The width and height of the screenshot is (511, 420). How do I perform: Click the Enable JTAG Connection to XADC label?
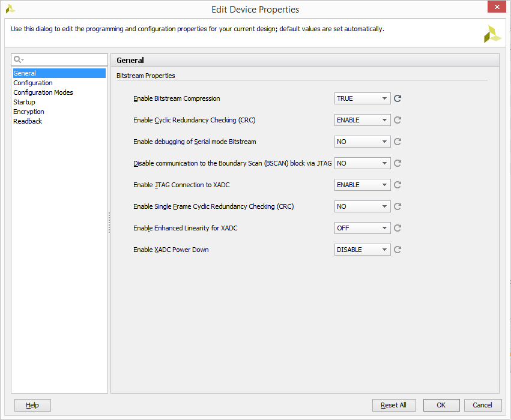(x=181, y=185)
